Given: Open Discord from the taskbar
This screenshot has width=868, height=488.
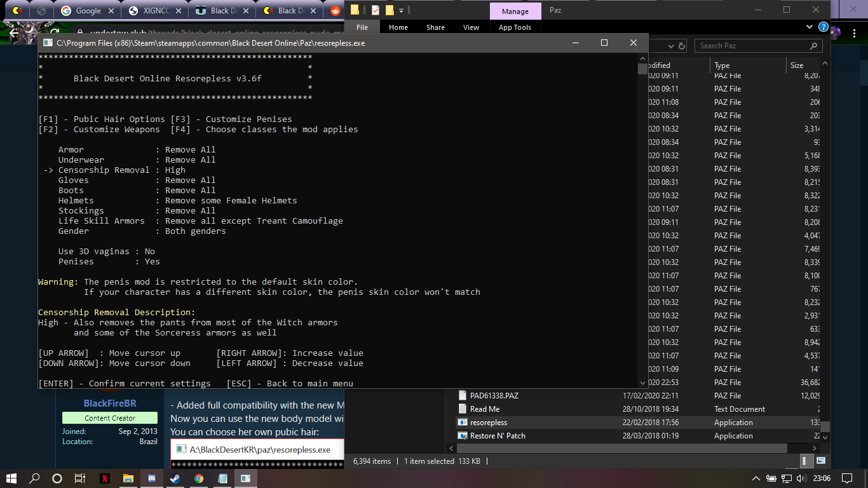Looking at the screenshot, I should [x=152, y=478].
